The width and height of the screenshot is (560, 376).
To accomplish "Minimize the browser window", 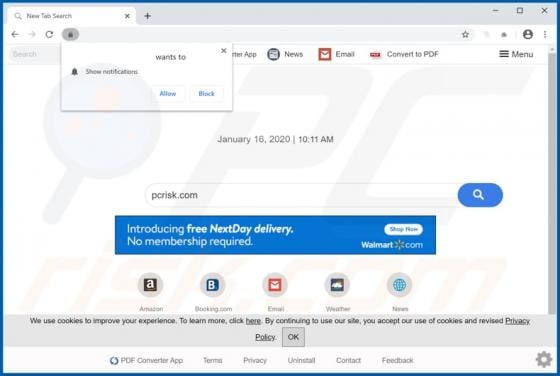I will (x=495, y=11).
